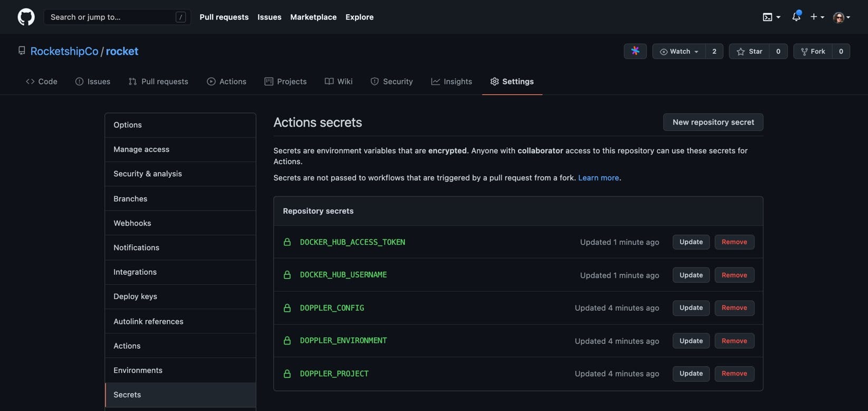Click the rocket repository name link
868x411 pixels.
pyautogui.click(x=122, y=51)
